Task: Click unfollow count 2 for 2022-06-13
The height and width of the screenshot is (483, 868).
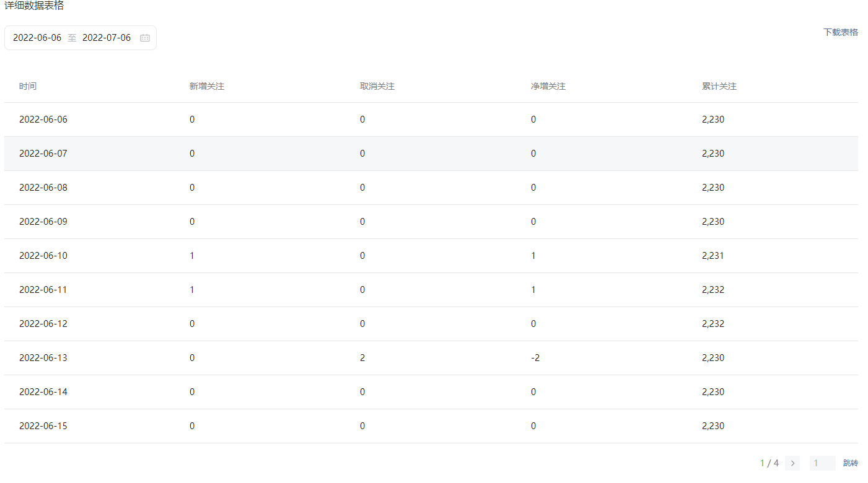Action: 362,358
